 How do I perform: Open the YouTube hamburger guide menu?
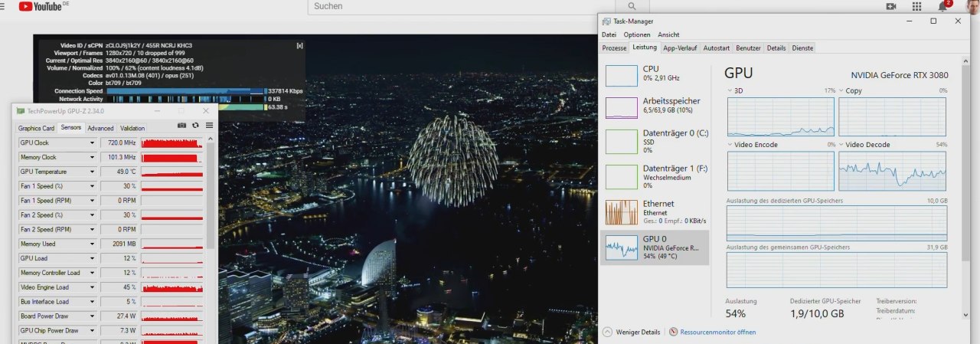[x=2, y=6]
